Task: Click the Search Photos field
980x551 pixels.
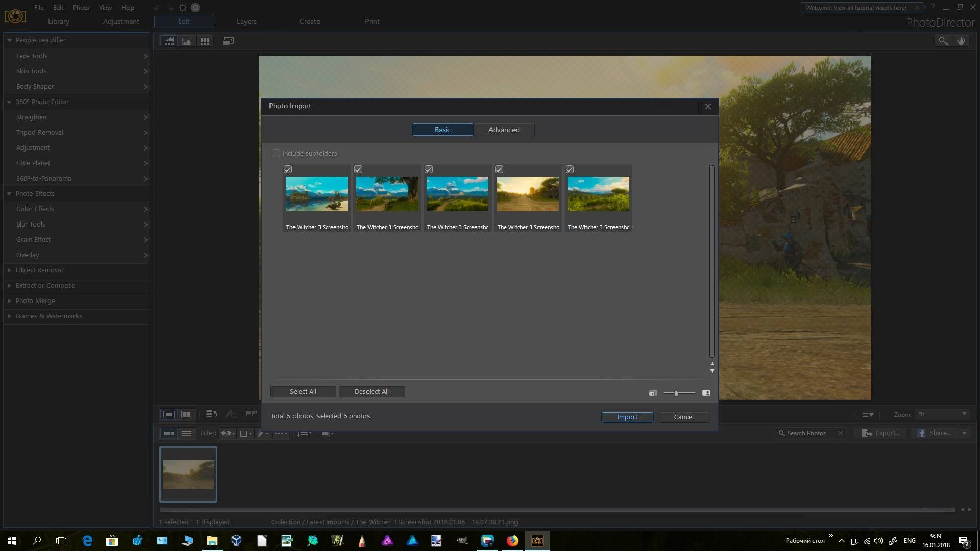Action: tap(811, 433)
